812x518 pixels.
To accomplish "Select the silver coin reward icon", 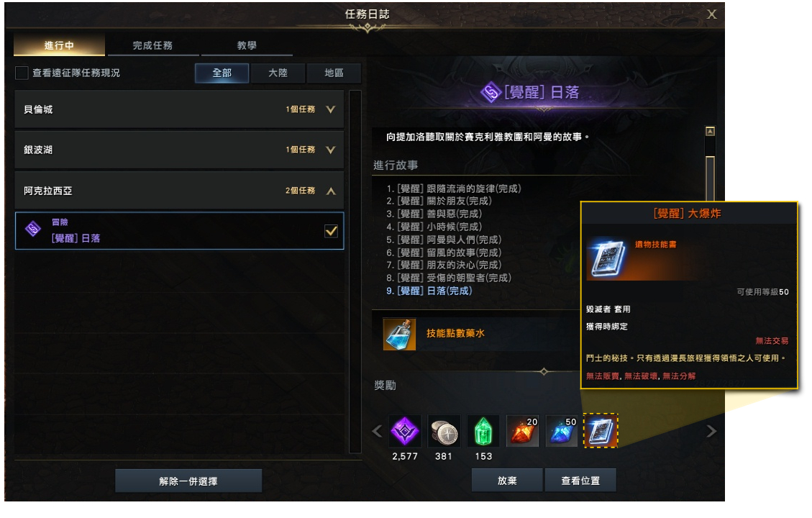I will 444,431.
